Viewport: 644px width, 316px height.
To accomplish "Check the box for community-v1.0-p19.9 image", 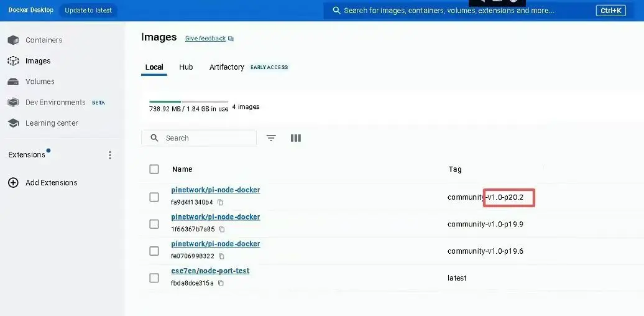I will click(154, 224).
